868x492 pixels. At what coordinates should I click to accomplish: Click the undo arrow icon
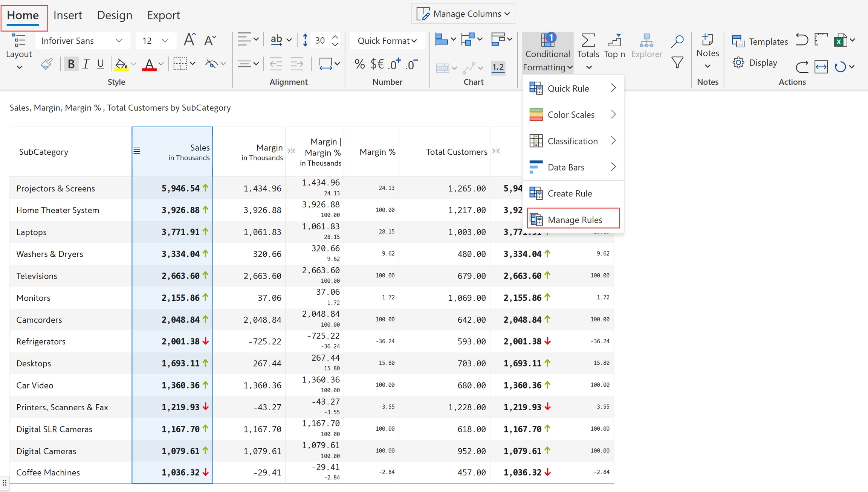pyautogui.click(x=802, y=40)
